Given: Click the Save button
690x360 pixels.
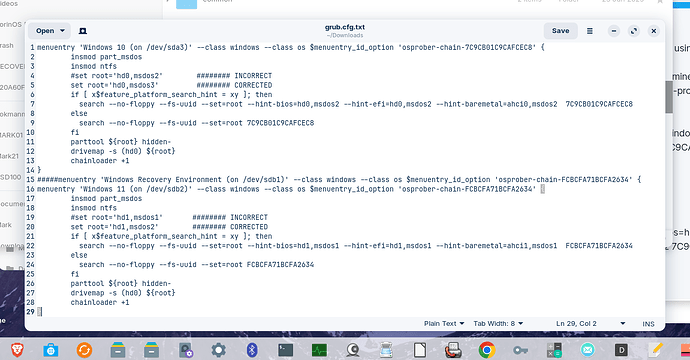Looking at the screenshot, I should pos(561,31).
